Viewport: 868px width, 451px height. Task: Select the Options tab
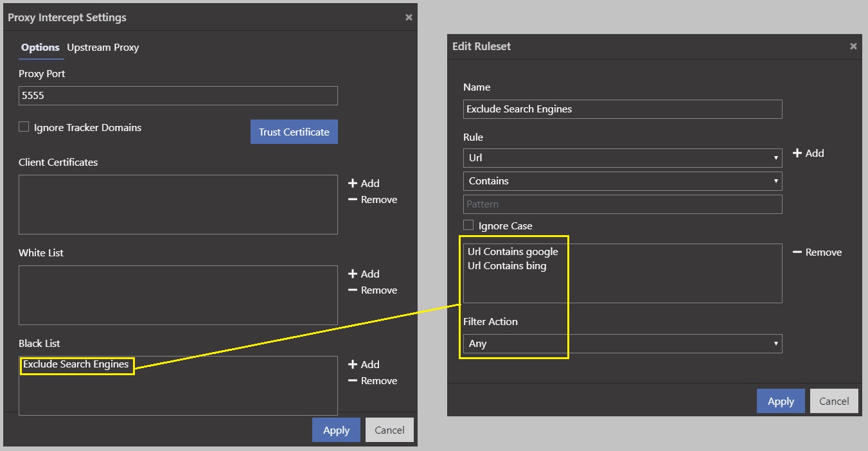[40, 48]
